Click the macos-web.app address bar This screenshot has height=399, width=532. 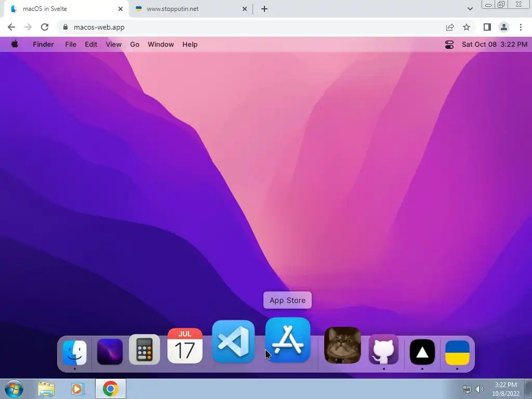point(251,27)
